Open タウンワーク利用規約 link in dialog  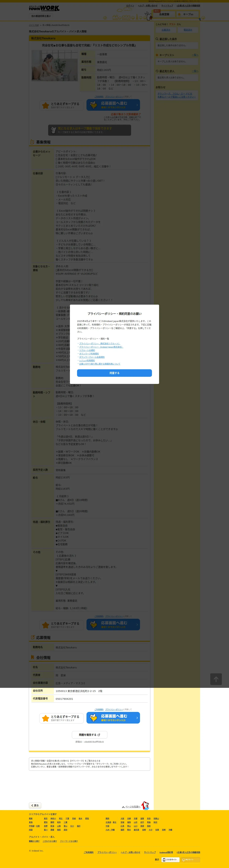click(x=89, y=353)
